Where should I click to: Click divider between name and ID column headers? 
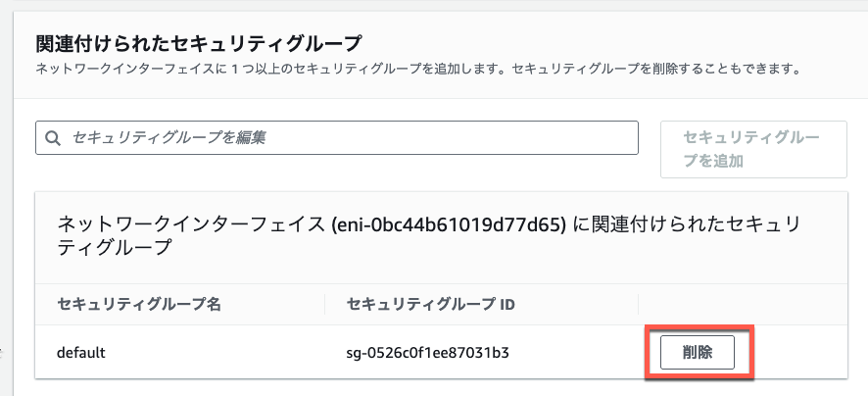tap(325, 304)
